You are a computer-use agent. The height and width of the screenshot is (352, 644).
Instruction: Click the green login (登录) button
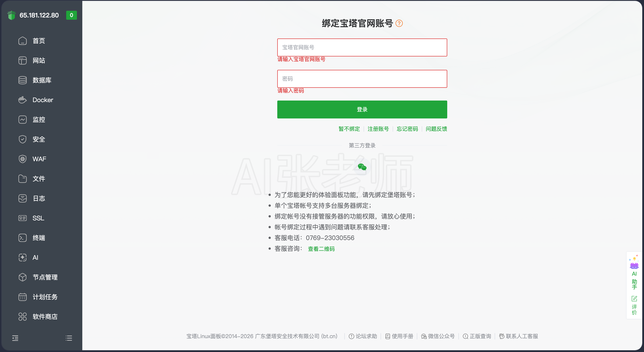(x=362, y=109)
